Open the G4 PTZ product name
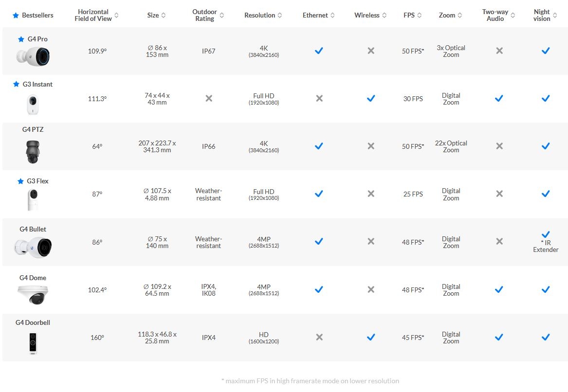 (33, 129)
